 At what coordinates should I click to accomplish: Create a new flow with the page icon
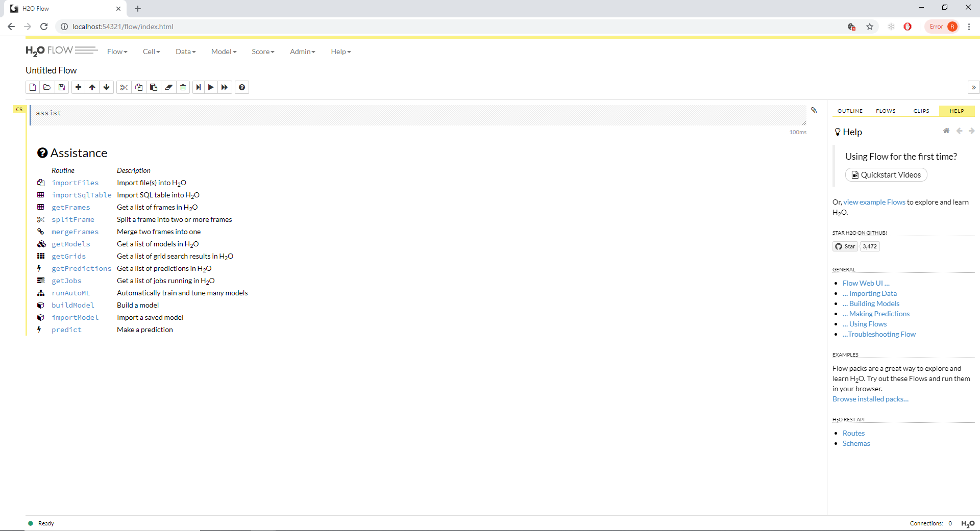[x=33, y=87]
